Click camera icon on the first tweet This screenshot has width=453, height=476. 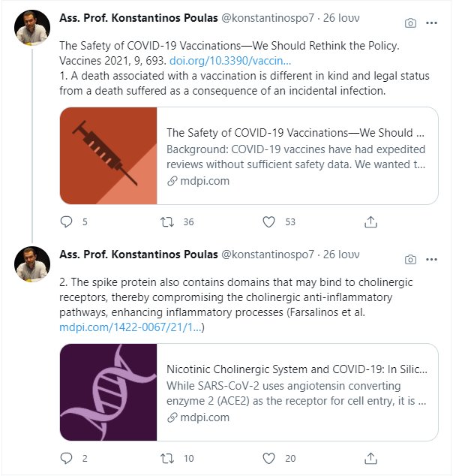point(410,23)
